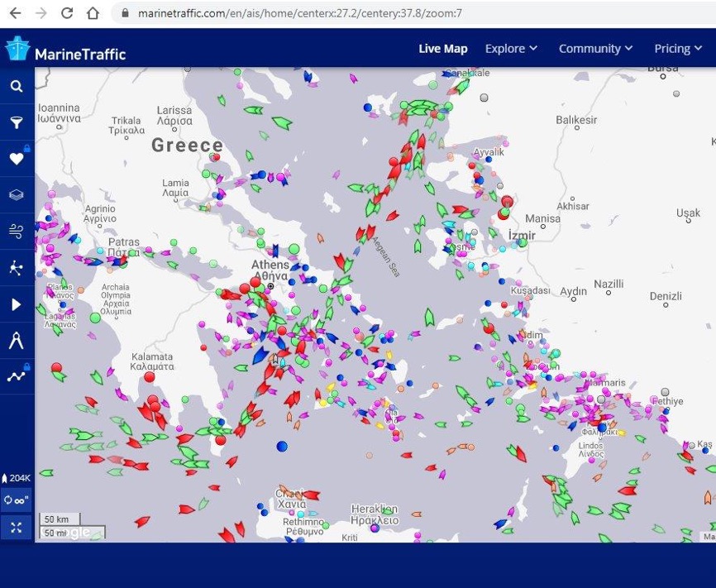Select the Live Map tab
Image resolution: width=716 pixels, height=588 pixels.
click(443, 49)
